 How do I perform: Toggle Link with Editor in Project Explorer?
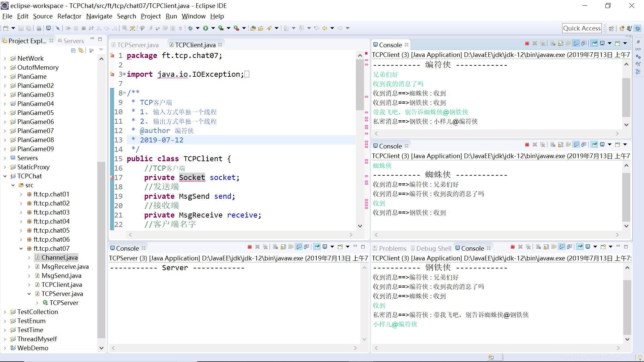click(x=81, y=50)
